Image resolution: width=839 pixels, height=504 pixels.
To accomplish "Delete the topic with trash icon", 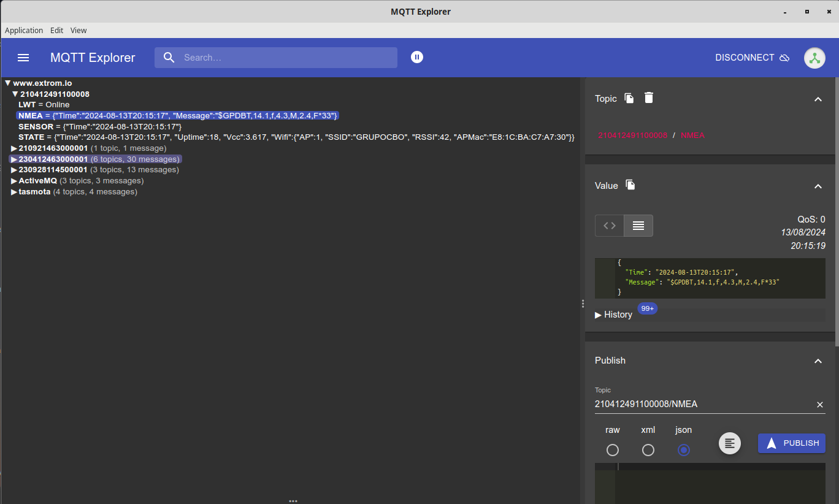I will [x=649, y=97].
